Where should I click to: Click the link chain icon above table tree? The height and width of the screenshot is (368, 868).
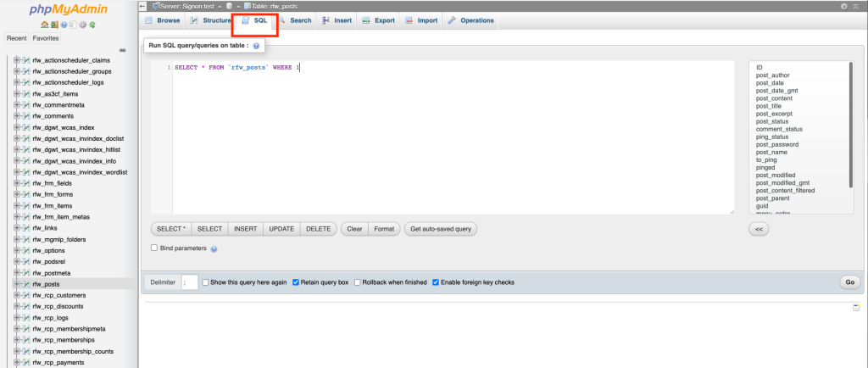(123, 49)
